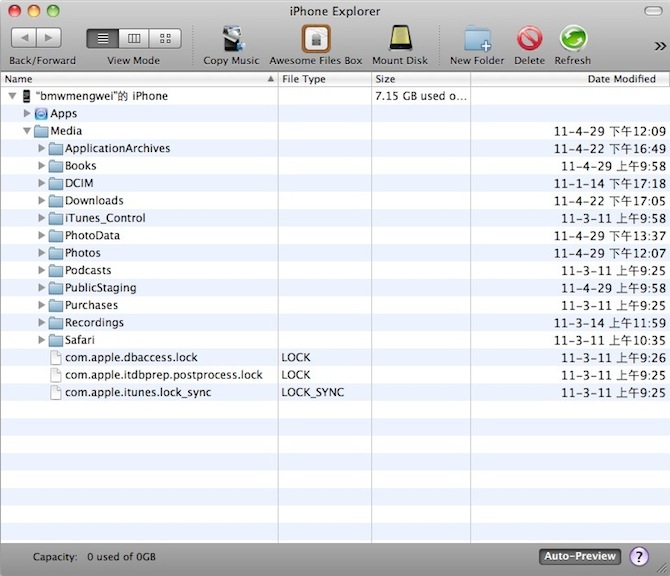Click the green zoom window button
The width and height of the screenshot is (670, 576).
(53, 11)
